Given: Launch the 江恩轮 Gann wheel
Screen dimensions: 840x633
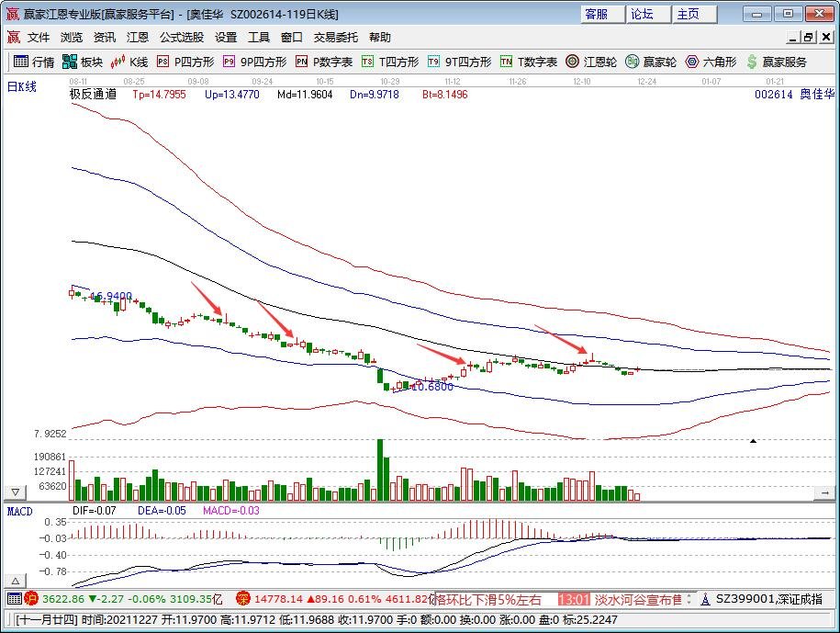Looking at the screenshot, I should pos(591,62).
